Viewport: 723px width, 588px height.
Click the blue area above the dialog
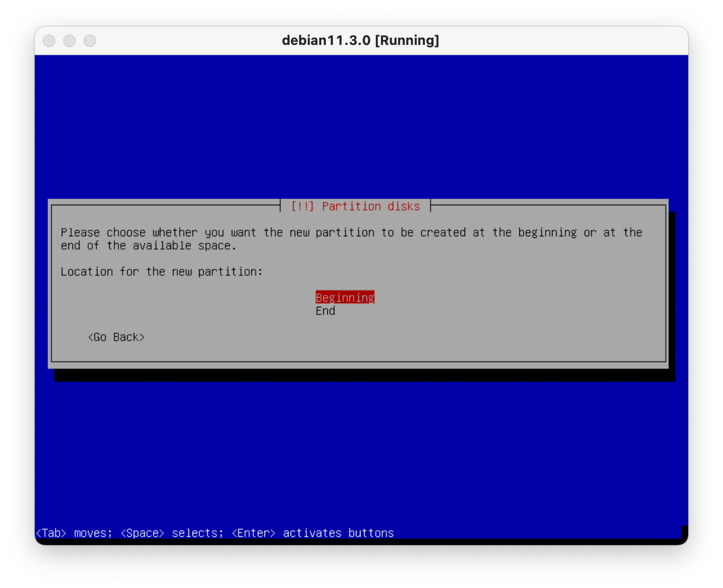click(360, 128)
